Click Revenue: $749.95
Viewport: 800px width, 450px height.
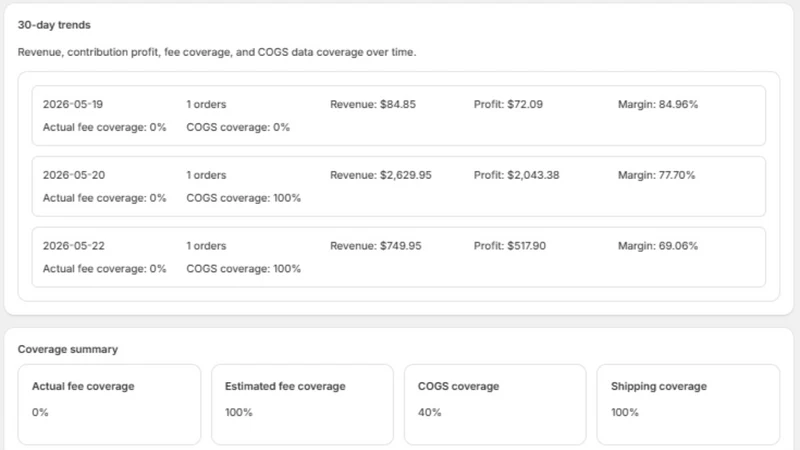[x=376, y=246]
